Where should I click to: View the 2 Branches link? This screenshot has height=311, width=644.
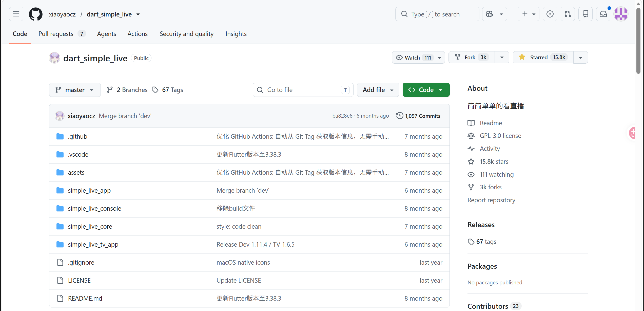127,90
